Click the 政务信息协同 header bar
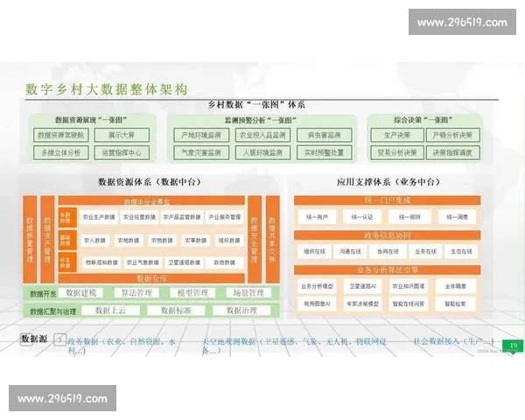This screenshot has height=420, width=525. pos(388,234)
